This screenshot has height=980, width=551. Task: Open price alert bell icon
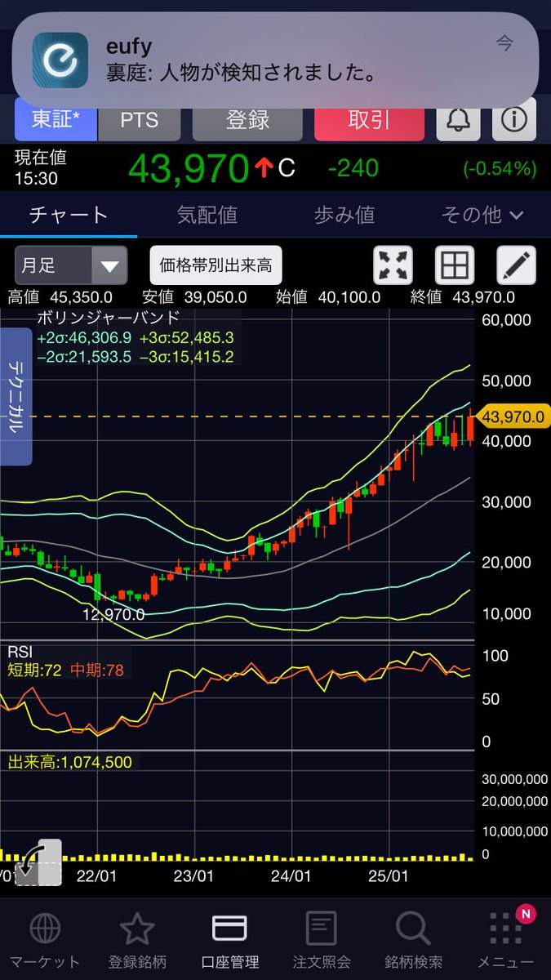point(458,121)
